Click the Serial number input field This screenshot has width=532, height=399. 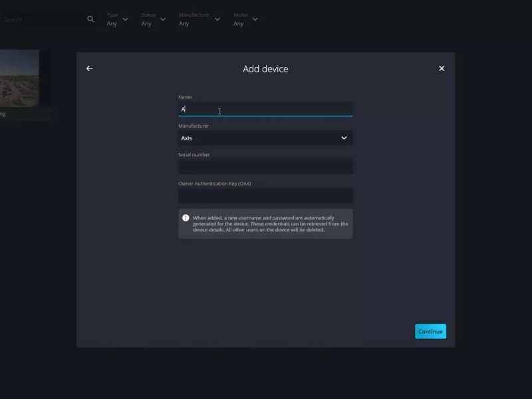pos(265,167)
